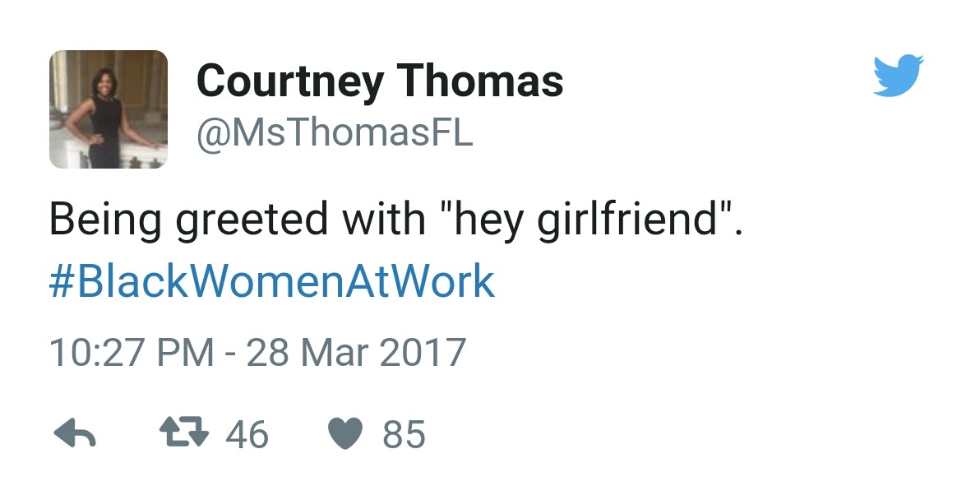This screenshot has width=980, height=486.
Task: Select the 28 Mar 2017 date
Action: [x=356, y=352]
